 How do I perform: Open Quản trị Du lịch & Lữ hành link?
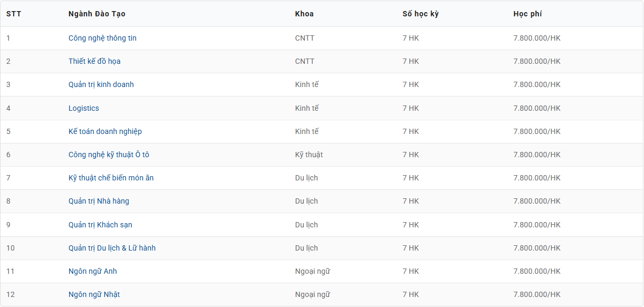[112, 248]
